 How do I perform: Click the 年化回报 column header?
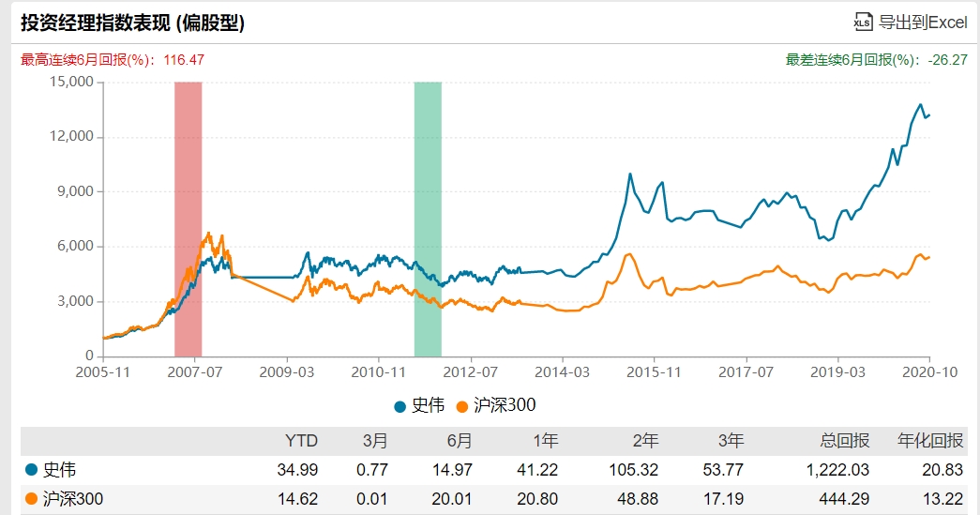930,441
